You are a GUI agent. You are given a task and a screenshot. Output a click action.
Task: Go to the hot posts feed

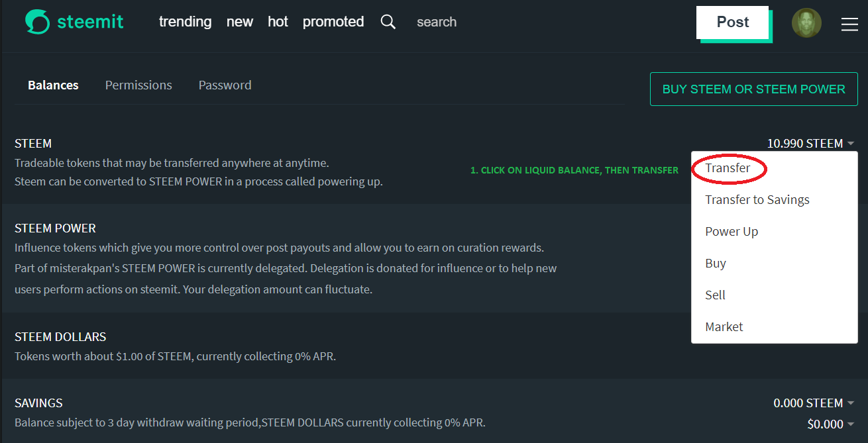coord(278,22)
